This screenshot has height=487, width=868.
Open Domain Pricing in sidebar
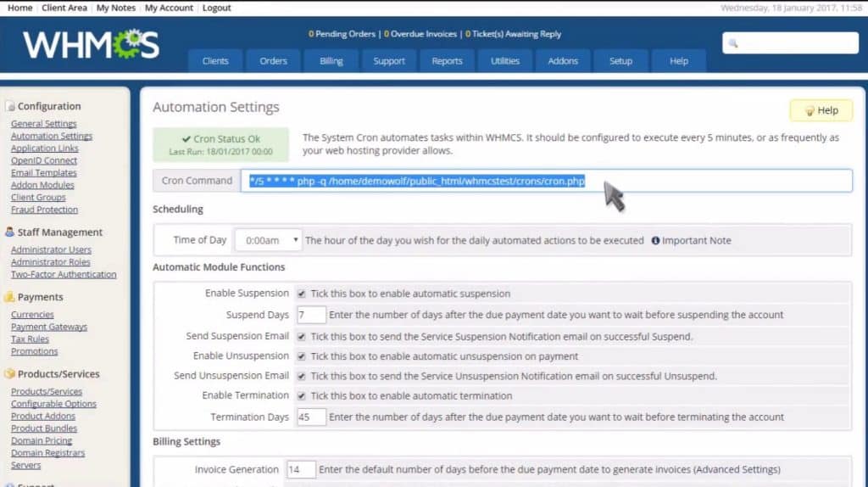point(42,440)
